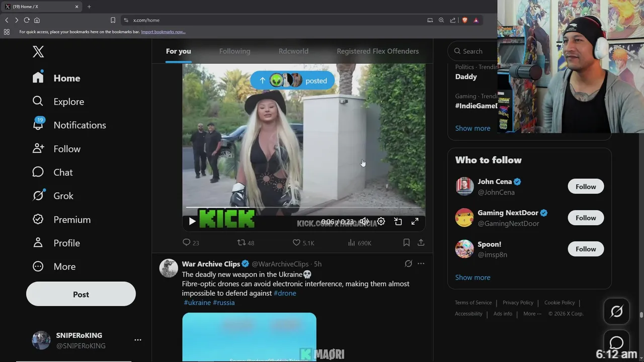The width and height of the screenshot is (644, 362).
Task: Follow Spoon!
Action: (586, 249)
